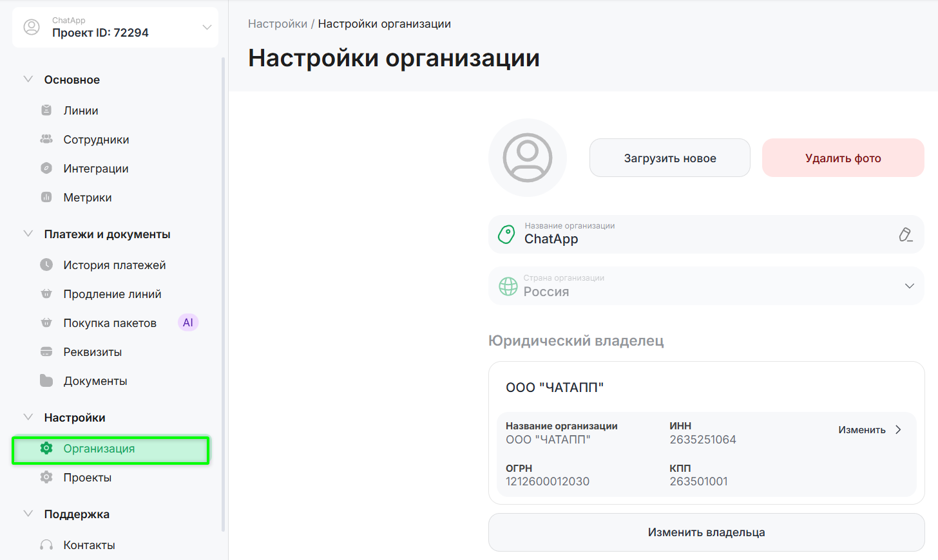938x560 pixels.
Task: Click the Изменить владельца button
Action: (706, 532)
